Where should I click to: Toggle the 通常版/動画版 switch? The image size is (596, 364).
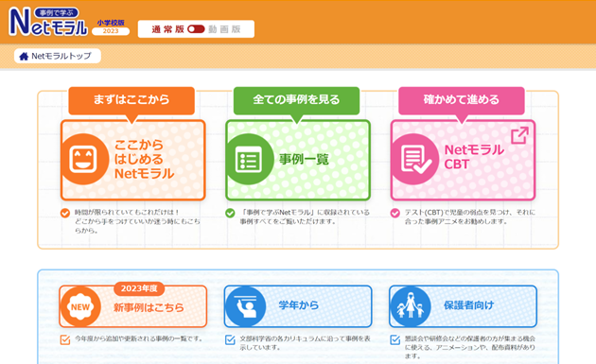tap(196, 29)
